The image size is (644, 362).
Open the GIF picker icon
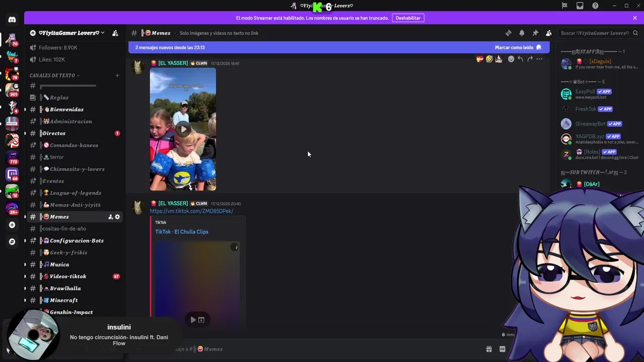(502, 349)
